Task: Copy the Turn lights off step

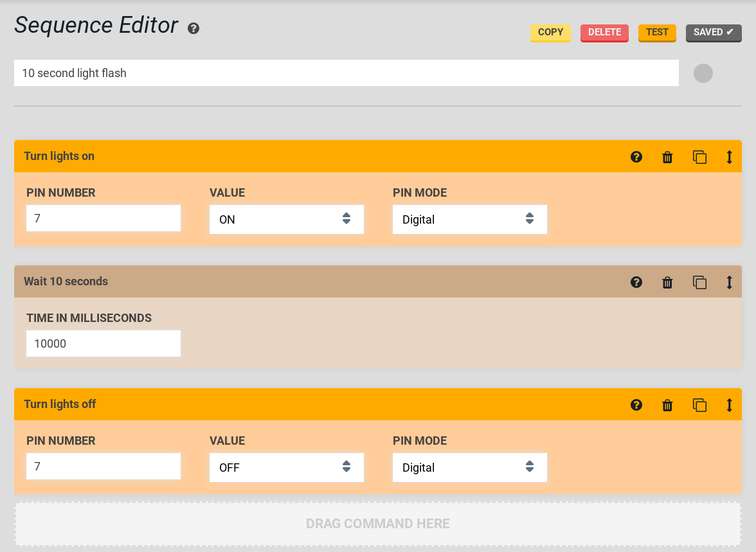Action: point(699,405)
